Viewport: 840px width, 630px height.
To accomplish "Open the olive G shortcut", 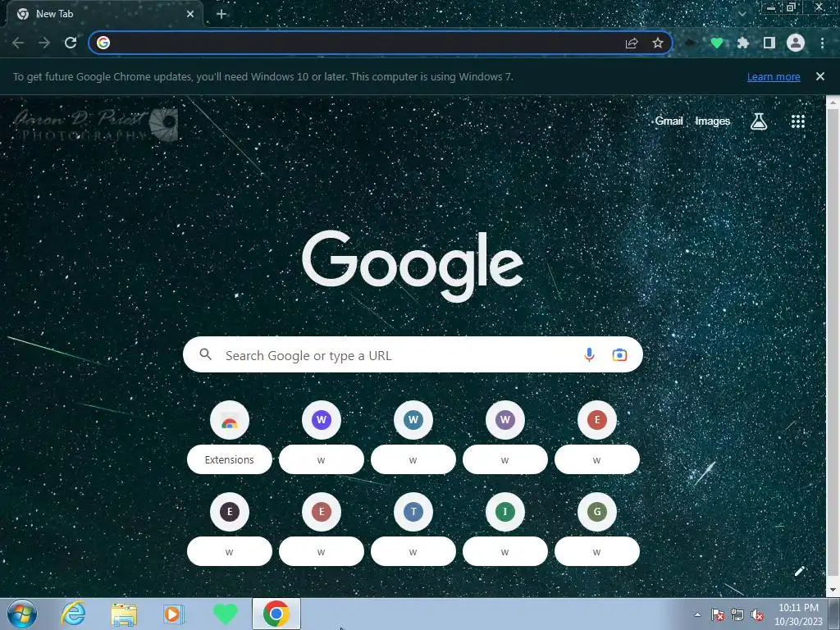I will point(597,528).
